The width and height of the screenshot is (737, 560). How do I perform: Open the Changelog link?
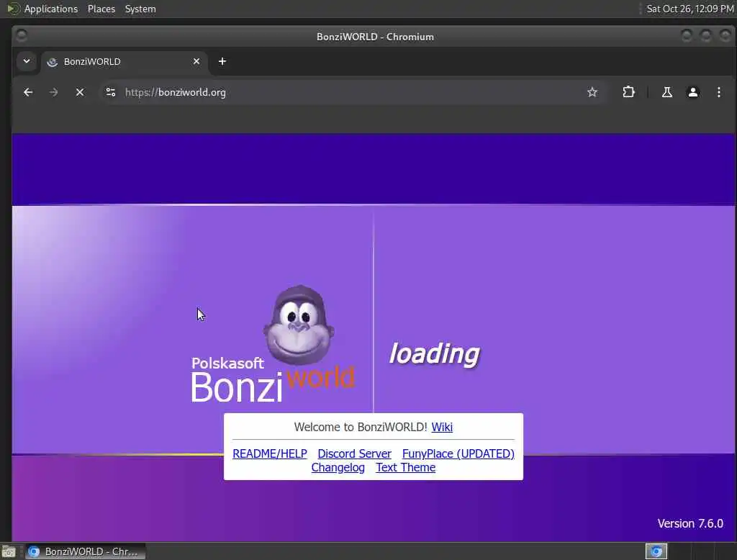tap(338, 467)
